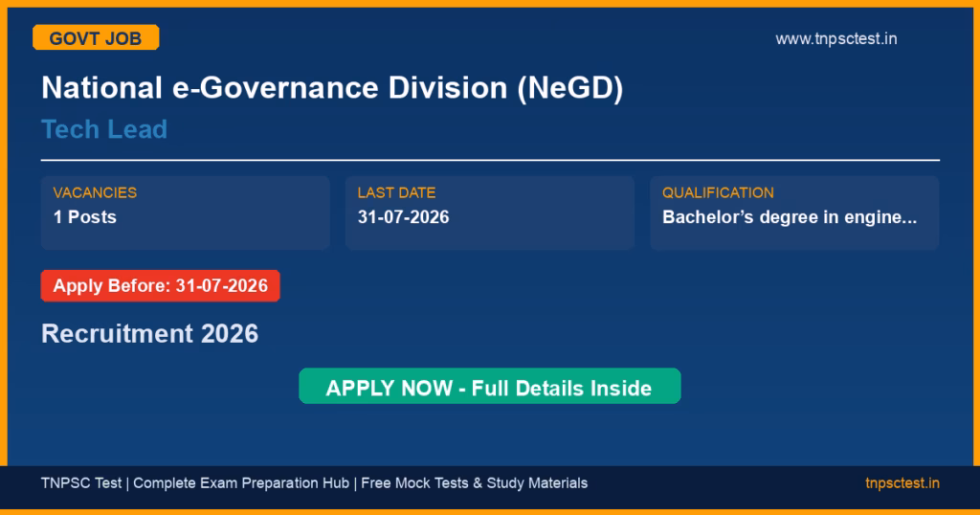This screenshot has height=515, width=980.
Task: Select the QUALIFICATION label
Action: coord(718,192)
